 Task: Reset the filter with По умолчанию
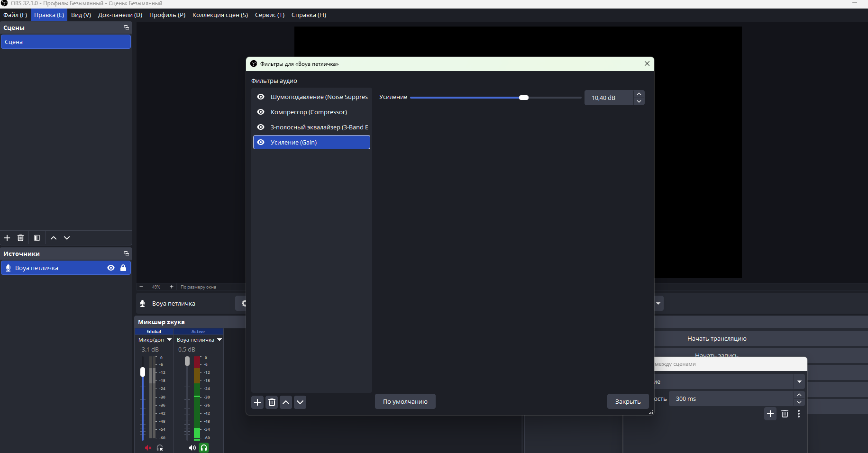[405, 401]
